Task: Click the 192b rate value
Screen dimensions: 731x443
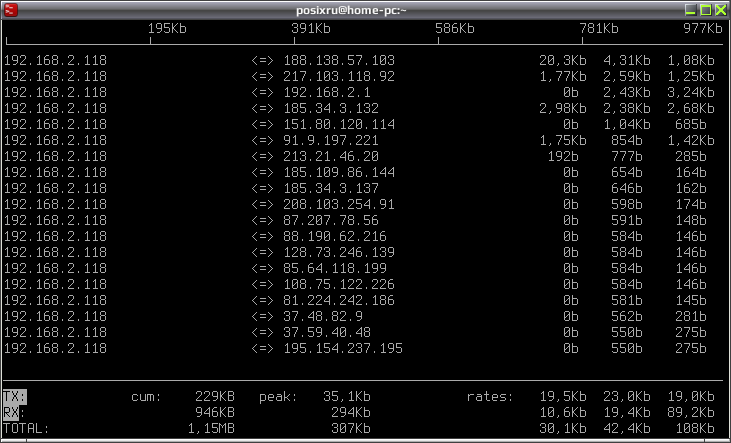Action: coord(563,156)
